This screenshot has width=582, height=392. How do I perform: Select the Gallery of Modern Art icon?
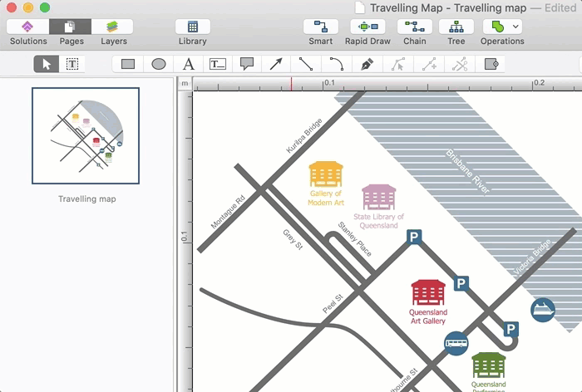click(325, 174)
